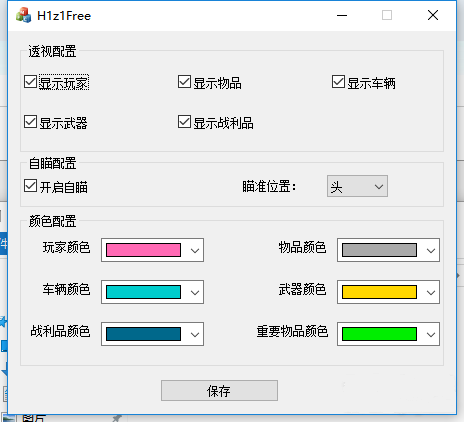Viewport: 464px width, 422px height.
Task: Minimize the H1z1Free window
Action: (x=342, y=15)
